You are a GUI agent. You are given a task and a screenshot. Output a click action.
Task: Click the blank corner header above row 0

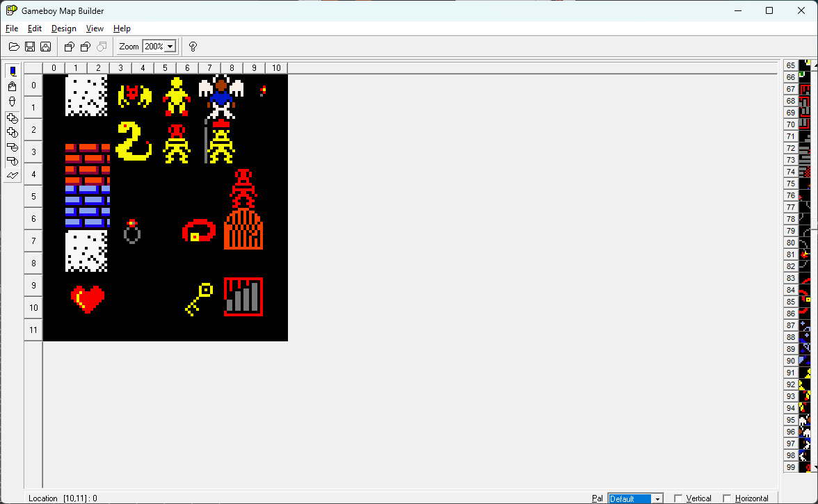[33, 67]
